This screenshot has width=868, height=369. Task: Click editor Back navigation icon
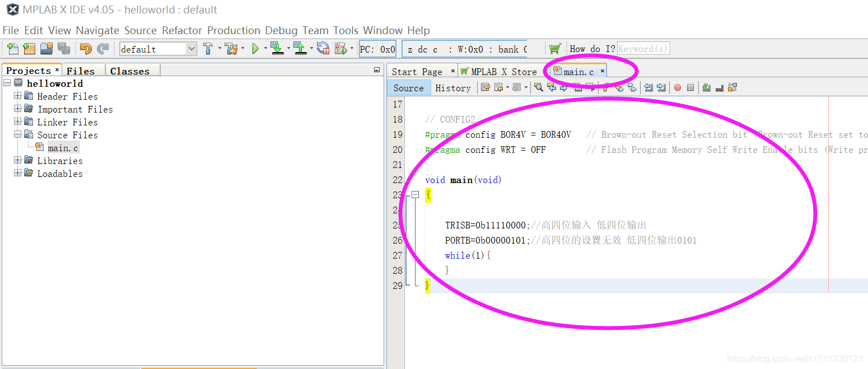[x=499, y=87]
